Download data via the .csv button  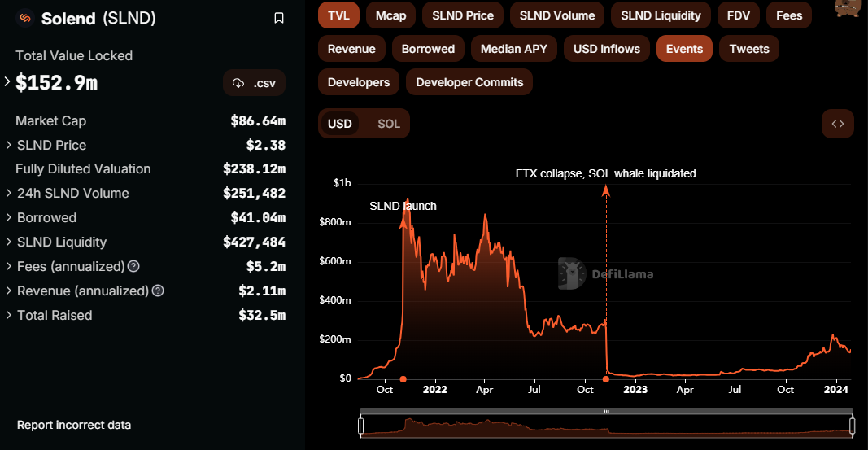pyautogui.click(x=255, y=83)
